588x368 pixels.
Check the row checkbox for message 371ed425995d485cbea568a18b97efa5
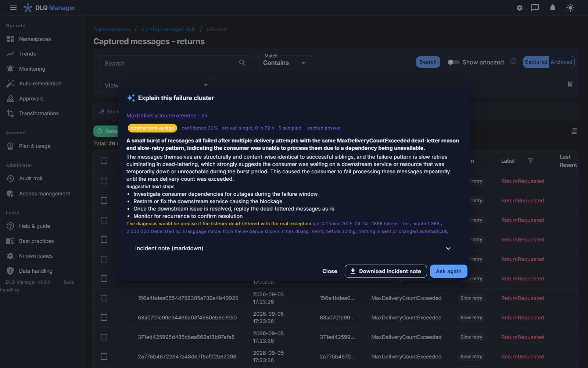104,337
